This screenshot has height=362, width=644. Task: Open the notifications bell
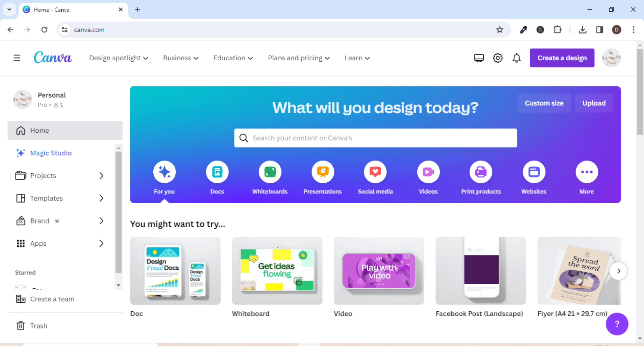(517, 58)
